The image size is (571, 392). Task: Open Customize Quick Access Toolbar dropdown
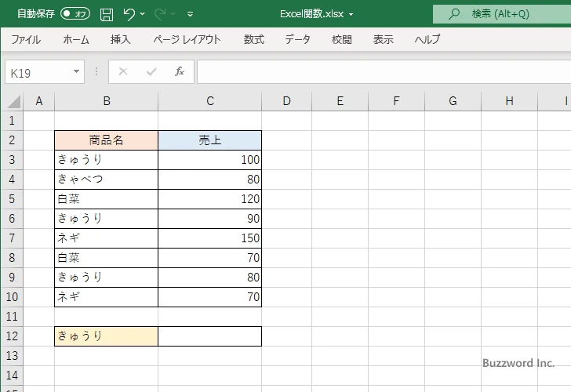[190, 14]
